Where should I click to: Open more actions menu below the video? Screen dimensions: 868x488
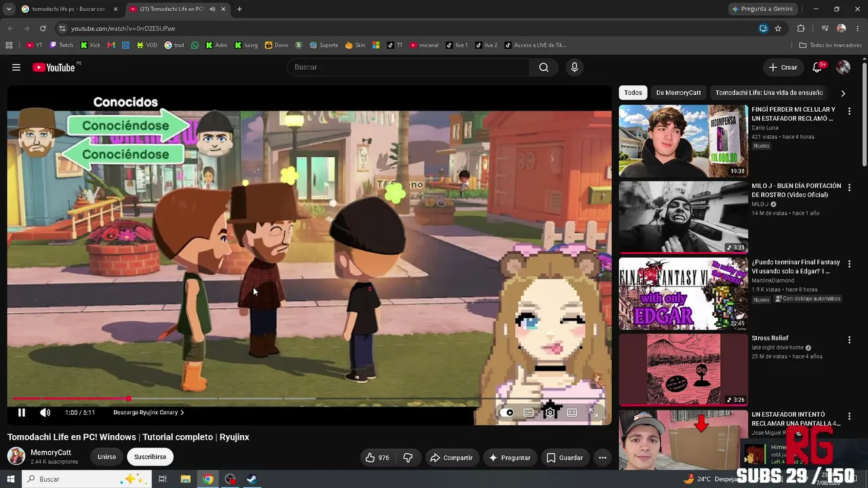[x=602, y=457]
